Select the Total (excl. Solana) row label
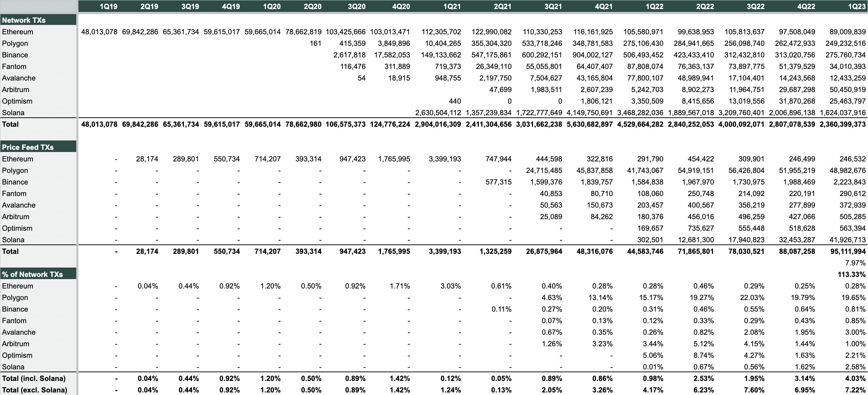868x395 pixels. [x=35, y=390]
